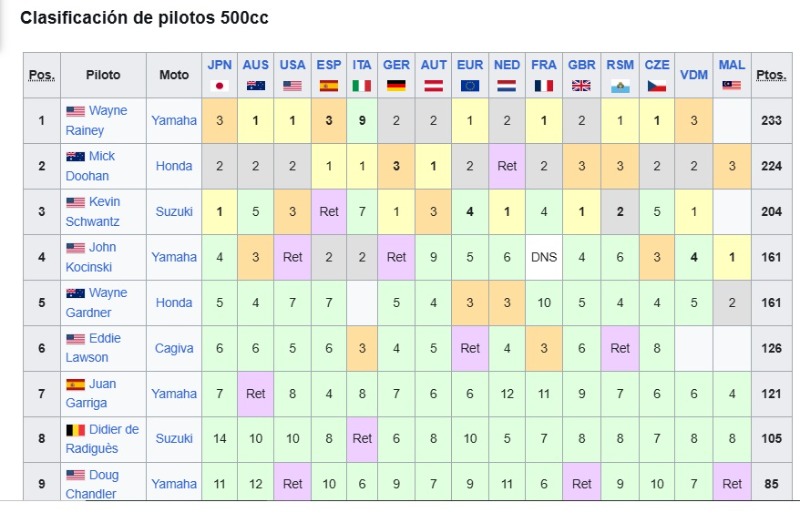The image size is (800, 519).
Task: Click the Germany flag under GER header
Action: tap(396, 86)
